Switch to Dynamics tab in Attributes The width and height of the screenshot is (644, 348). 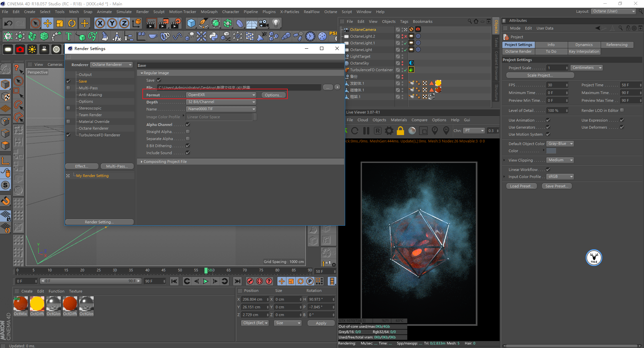584,45
